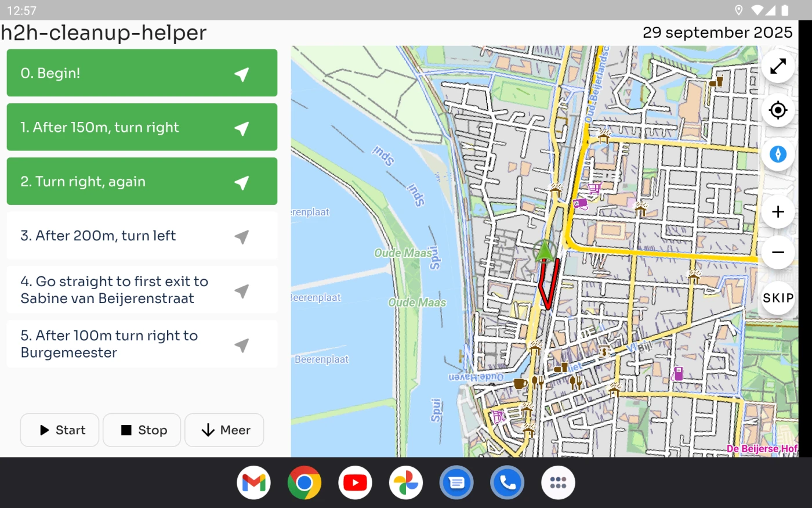
Task: Tap arrow icon on 'Turn right, again' step
Action: [242, 182]
